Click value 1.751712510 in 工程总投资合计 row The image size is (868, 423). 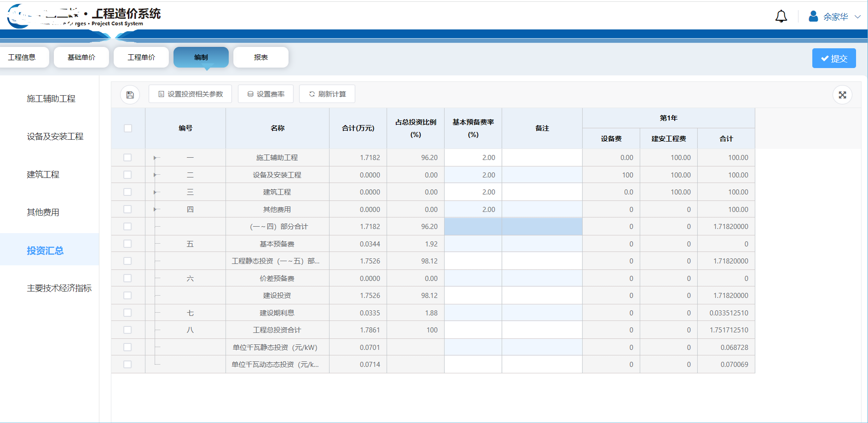(x=729, y=330)
